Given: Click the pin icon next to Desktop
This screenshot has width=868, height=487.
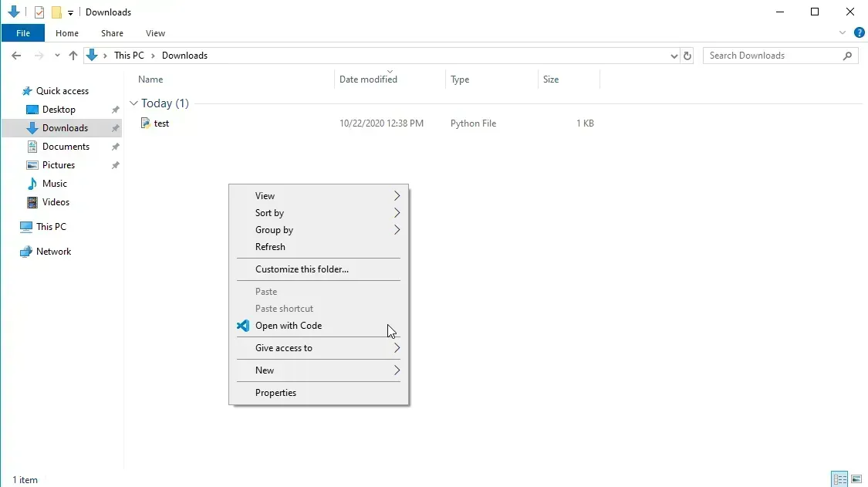Looking at the screenshot, I should pos(115,110).
